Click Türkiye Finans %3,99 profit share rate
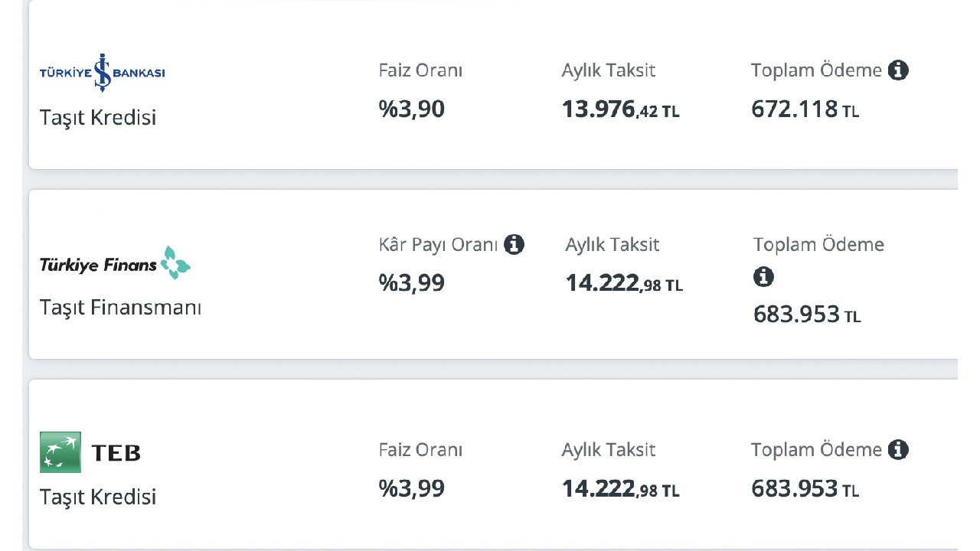This screenshot has height=551, width=980. [411, 284]
